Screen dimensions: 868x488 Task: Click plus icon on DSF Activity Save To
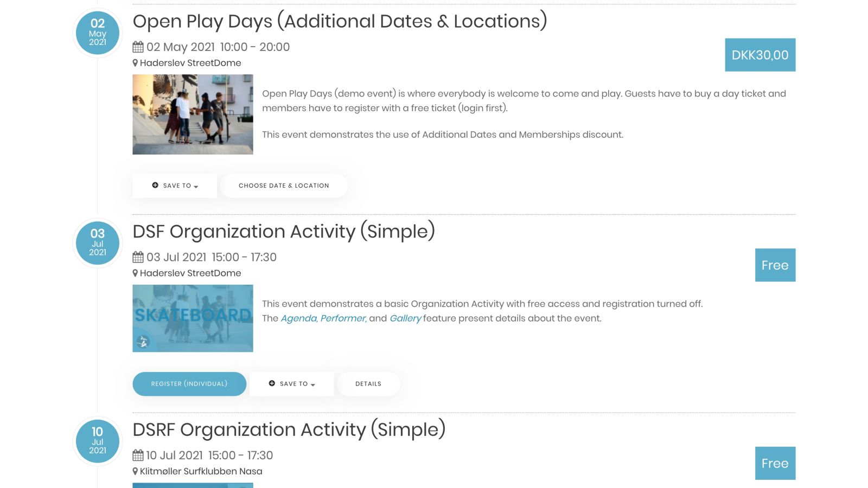[272, 383]
